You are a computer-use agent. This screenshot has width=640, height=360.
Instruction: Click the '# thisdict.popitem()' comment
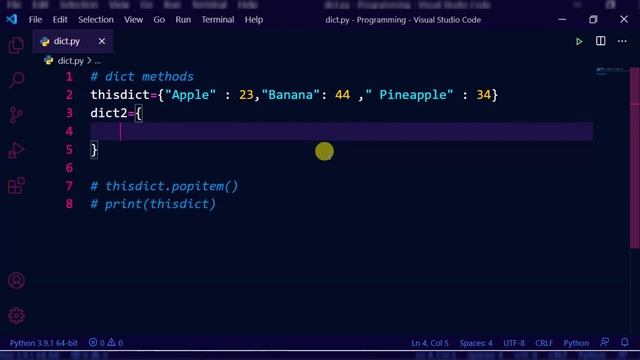point(164,186)
